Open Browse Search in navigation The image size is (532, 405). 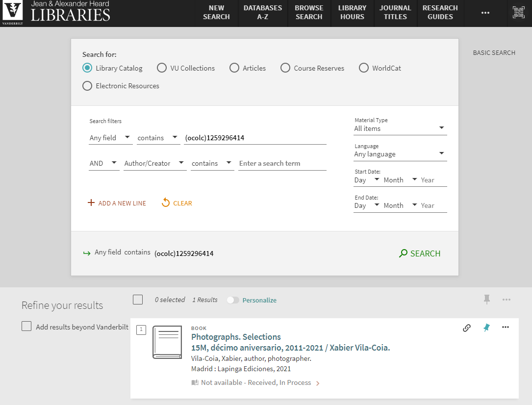point(309,12)
